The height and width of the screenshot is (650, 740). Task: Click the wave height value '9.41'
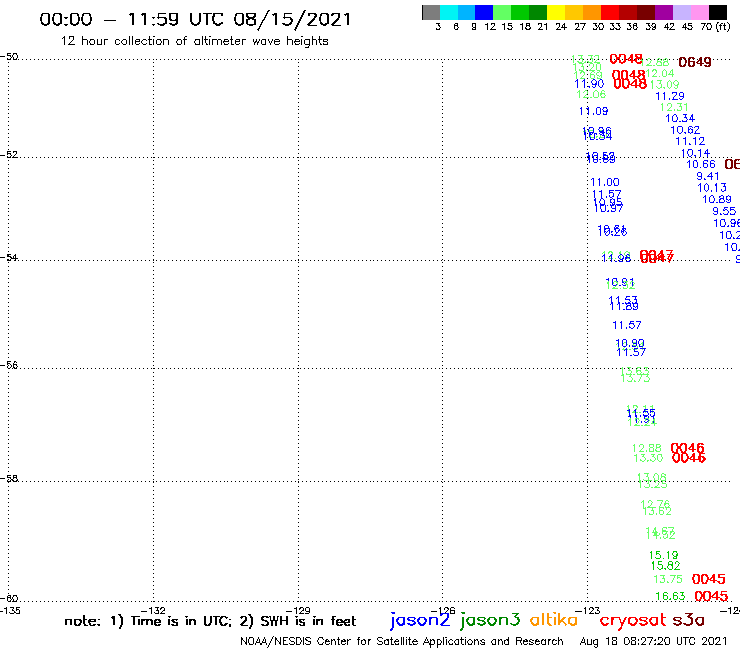[708, 176]
